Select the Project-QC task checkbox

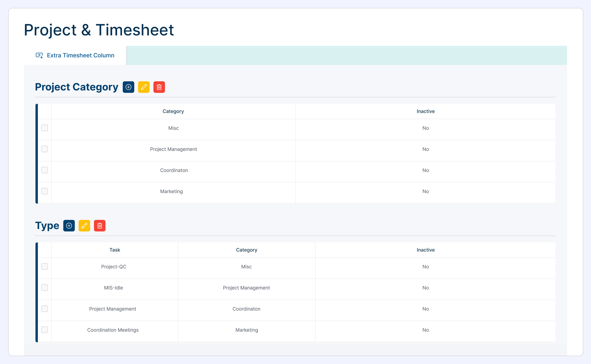pos(45,266)
